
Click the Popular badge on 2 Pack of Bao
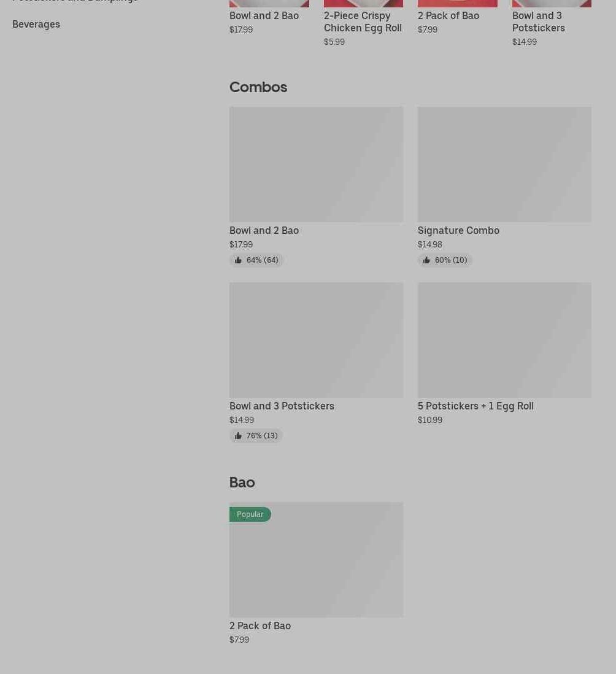(250, 514)
